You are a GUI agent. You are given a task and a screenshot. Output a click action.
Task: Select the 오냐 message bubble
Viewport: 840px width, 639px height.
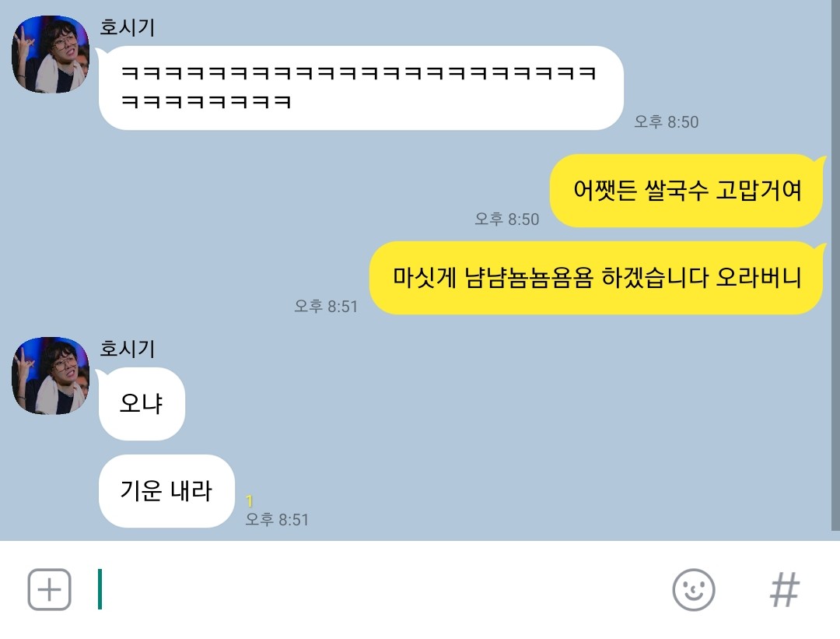142,404
